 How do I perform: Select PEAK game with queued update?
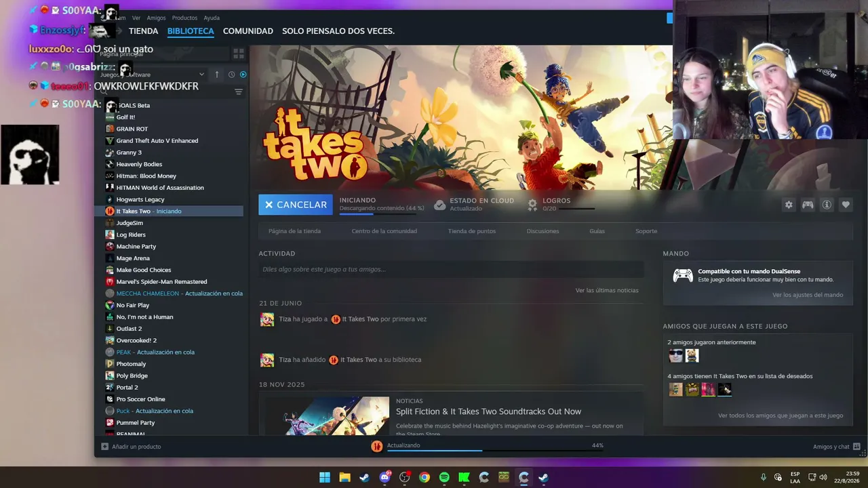[x=155, y=352]
